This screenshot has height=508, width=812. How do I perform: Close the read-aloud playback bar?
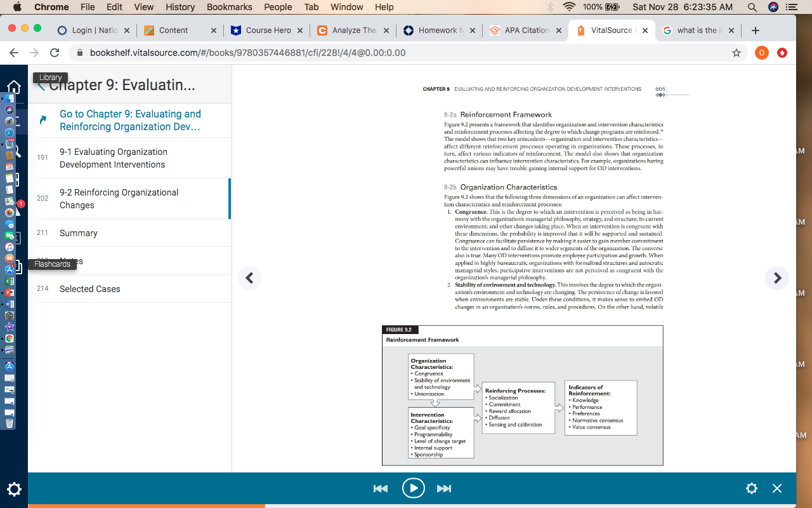tap(777, 488)
